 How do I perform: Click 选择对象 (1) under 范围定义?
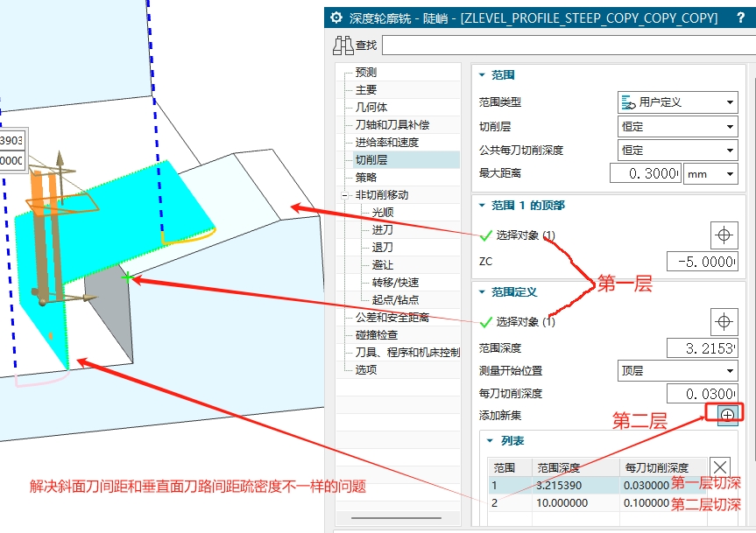[526, 321]
